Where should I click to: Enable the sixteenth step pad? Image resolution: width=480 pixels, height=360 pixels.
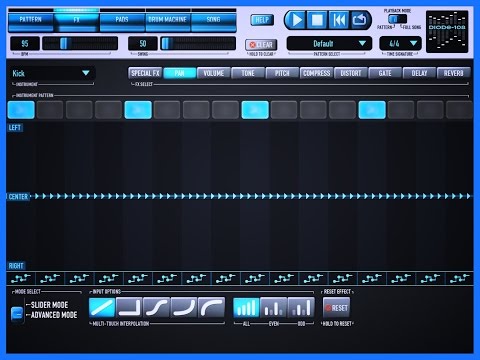click(460, 110)
